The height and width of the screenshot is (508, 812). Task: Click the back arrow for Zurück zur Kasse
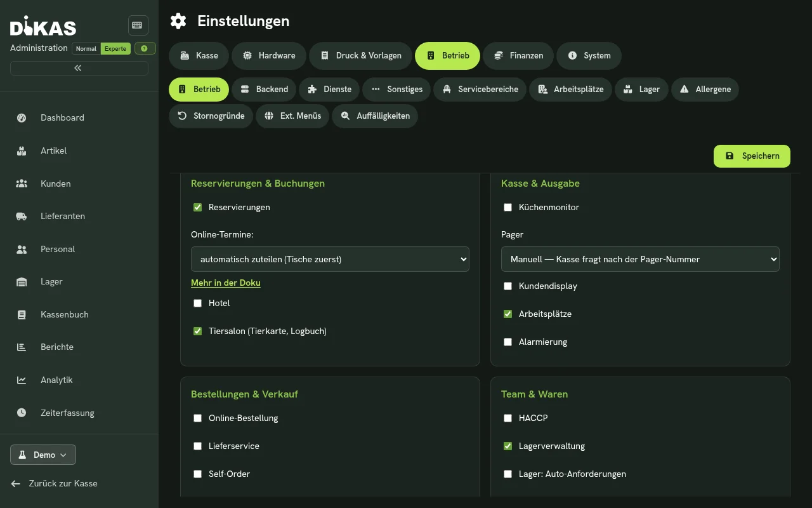click(16, 483)
